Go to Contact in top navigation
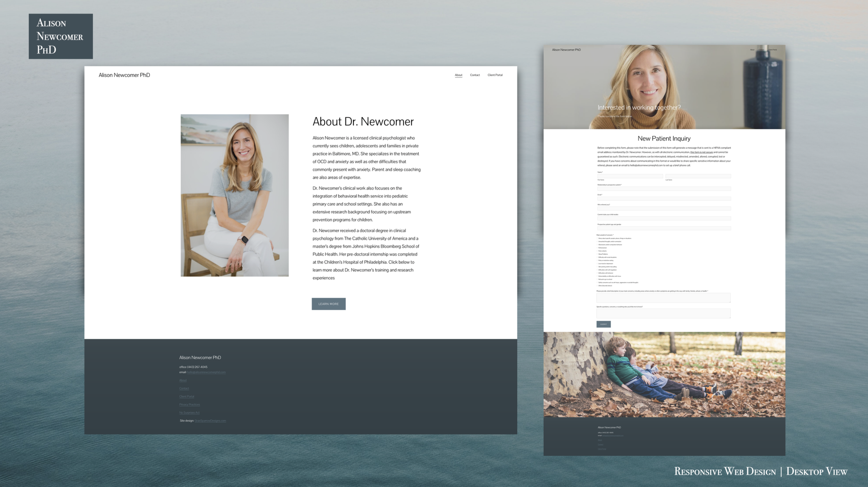 [x=475, y=75]
